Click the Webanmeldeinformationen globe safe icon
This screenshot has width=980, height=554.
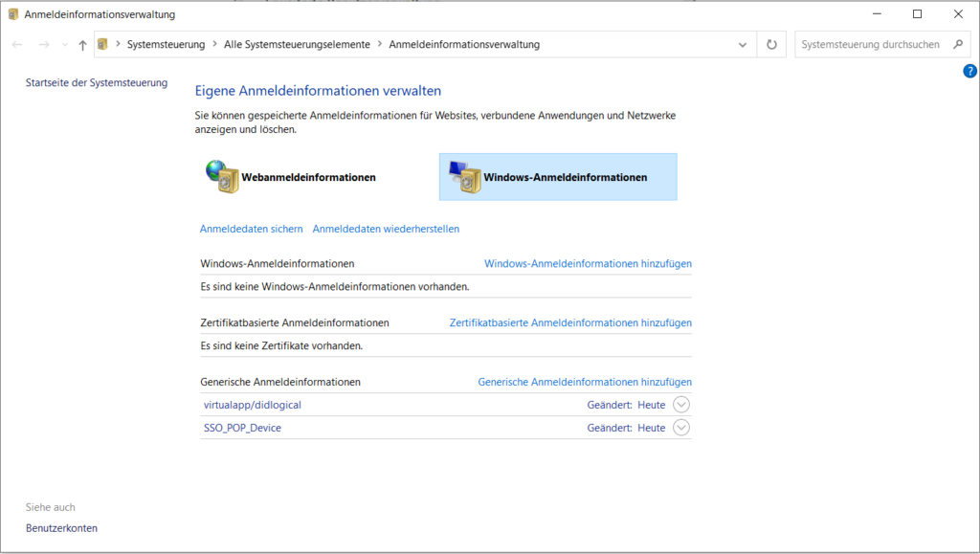pyautogui.click(x=222, y=177)
